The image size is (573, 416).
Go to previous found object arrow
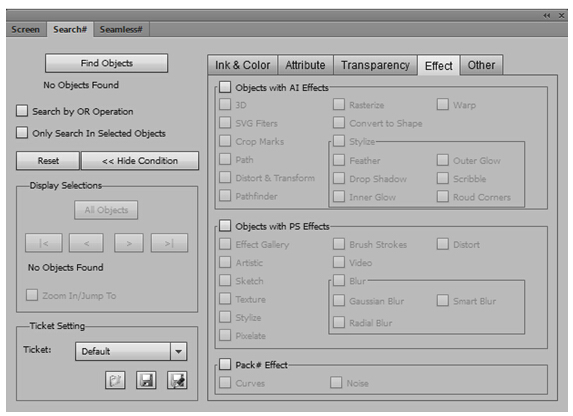pos(87,243)
